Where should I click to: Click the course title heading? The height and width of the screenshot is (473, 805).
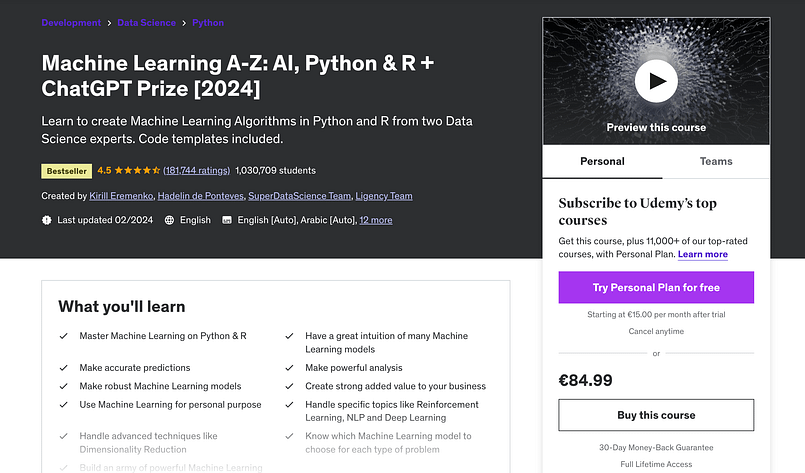coord(238,75)
